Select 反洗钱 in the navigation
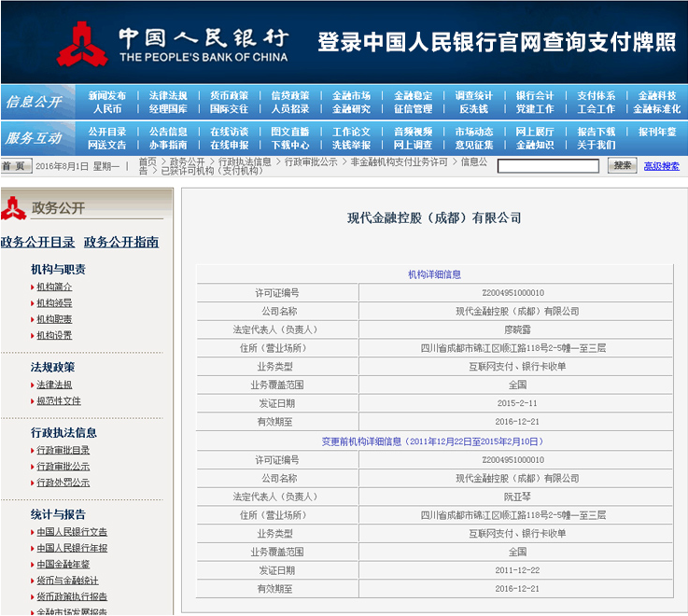This screenshot has height=616, width=688. pyautogui.click(x=474, y=109)
